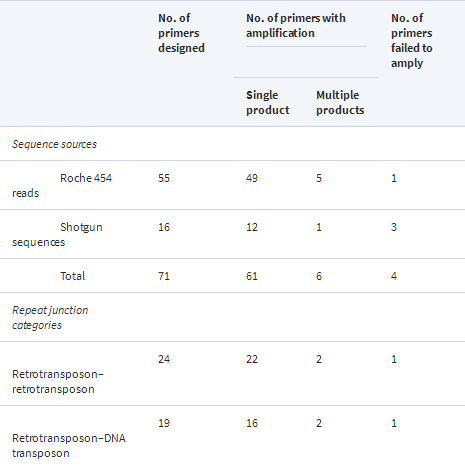Click the total value 71

164,276
